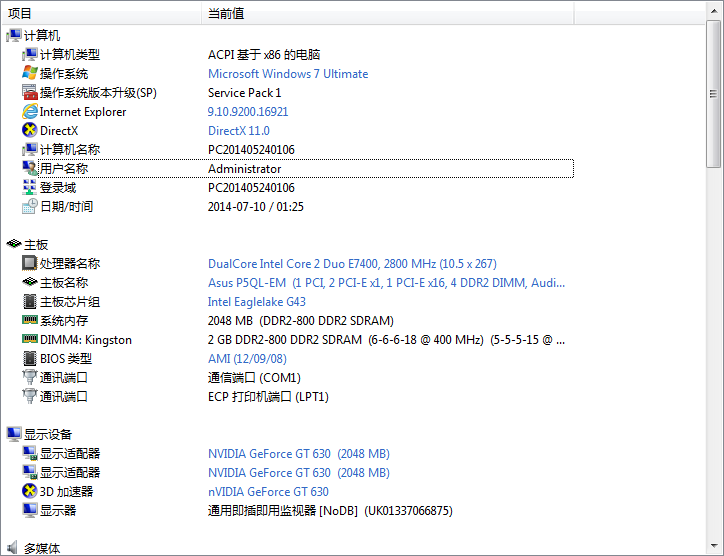Click the 3D 加速器 row icon
Viewport: 724px width, 556px height.
(30, 491)
